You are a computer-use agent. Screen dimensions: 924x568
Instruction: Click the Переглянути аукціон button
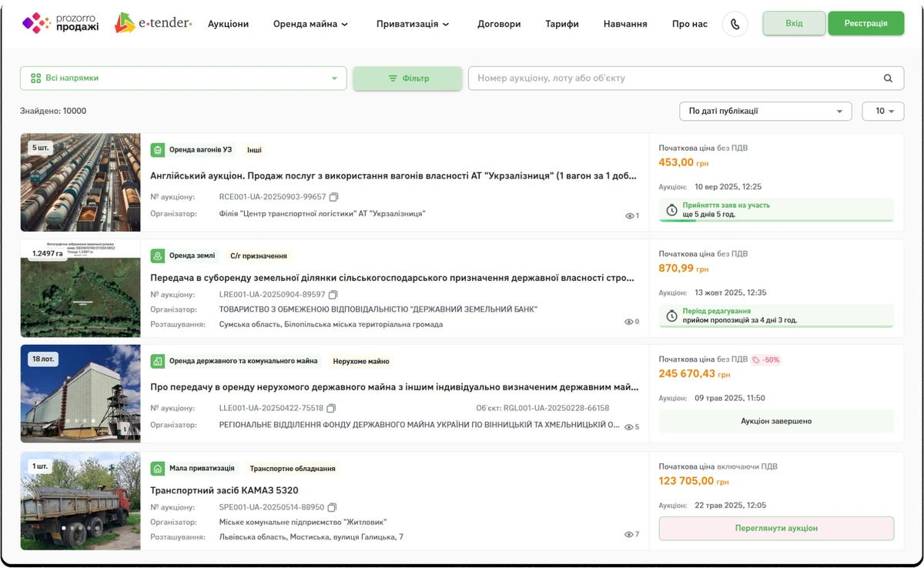point(775,528)
